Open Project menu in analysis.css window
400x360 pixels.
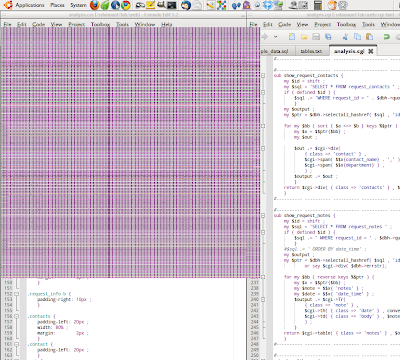click(77, 24)
